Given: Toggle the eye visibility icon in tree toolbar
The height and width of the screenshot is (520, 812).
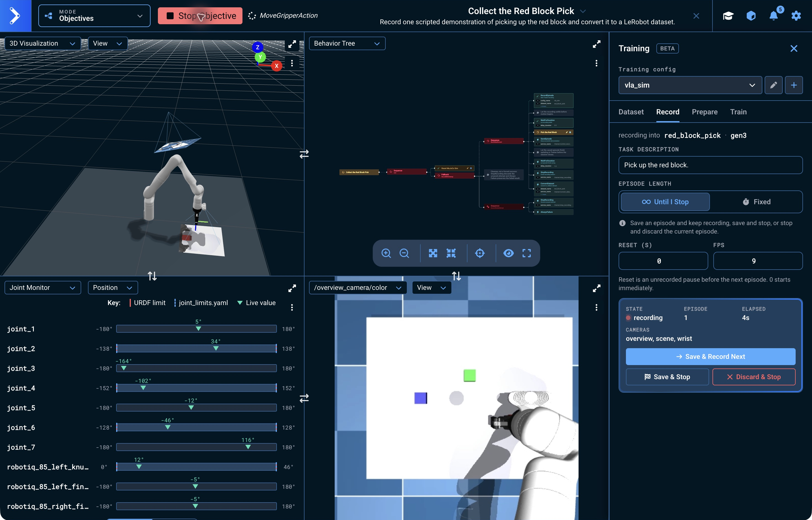Looking at the screenshot, I should pyautogui.click(x=508, y=253).
